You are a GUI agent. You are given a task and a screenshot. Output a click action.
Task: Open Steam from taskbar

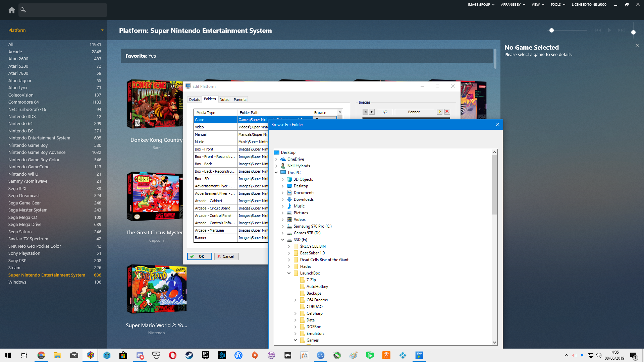(x=189, y=355)
